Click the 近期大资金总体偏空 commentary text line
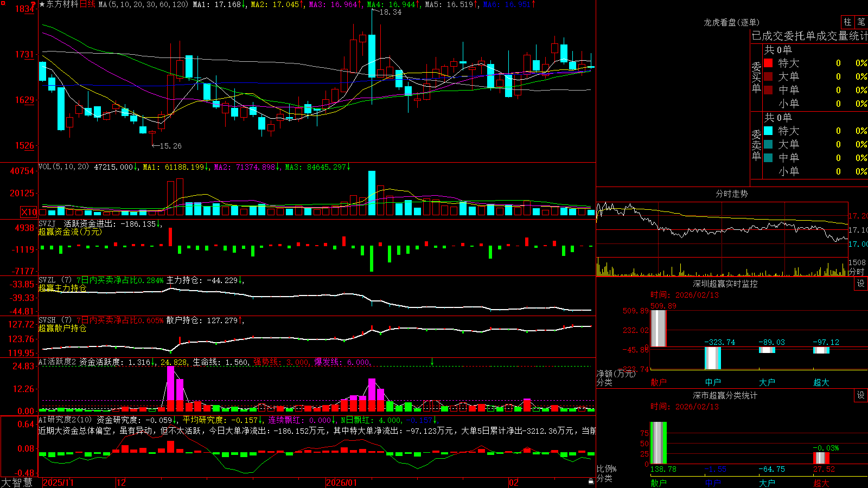 coord(317,431)
